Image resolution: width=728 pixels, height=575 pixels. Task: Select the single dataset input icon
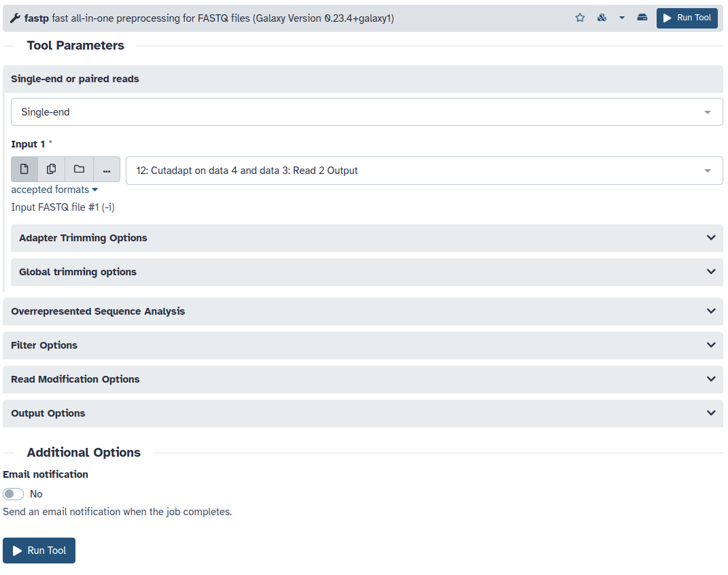coord(24,169)
